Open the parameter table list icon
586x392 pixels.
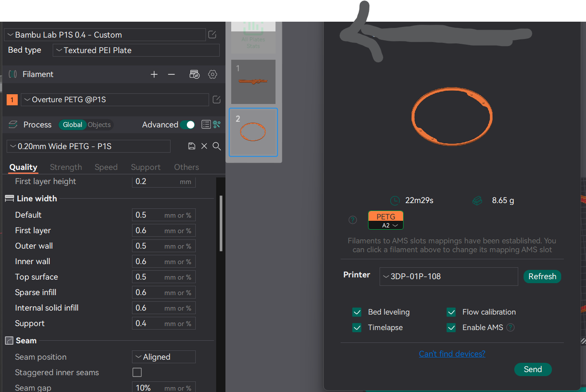point(206,124)
